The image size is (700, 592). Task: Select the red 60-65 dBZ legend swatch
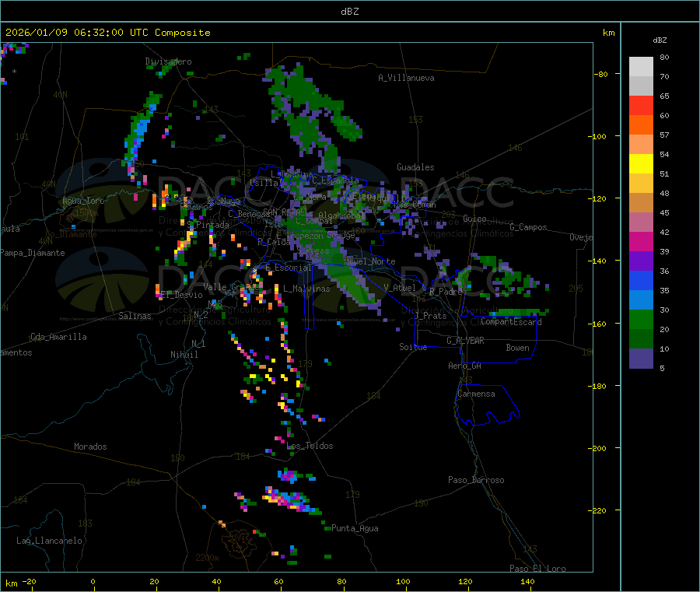point(641,105)
